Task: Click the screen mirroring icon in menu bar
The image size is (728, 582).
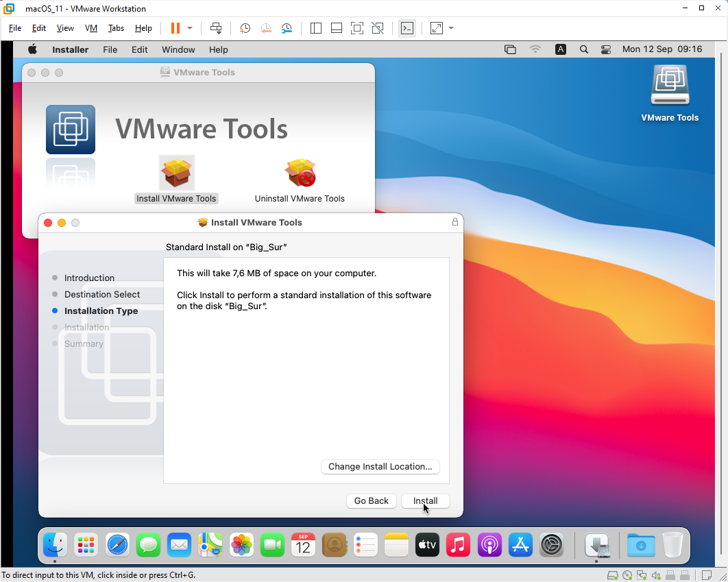Action: pyautogui.click(x=510, y=49)
